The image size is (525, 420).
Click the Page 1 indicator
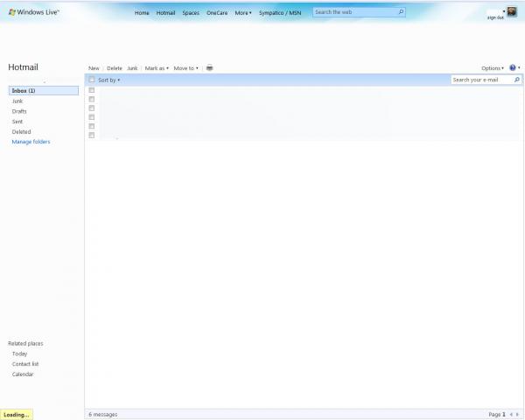497,414
